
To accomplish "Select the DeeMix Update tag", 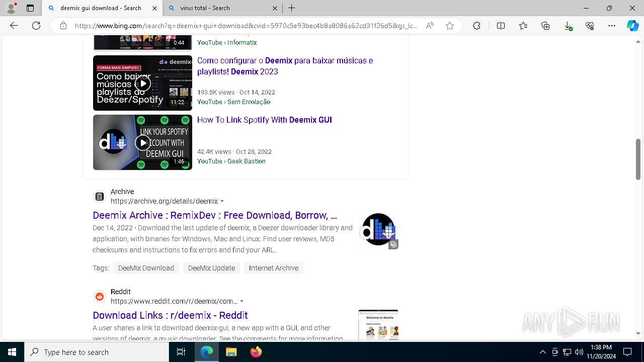I will pos(211,268).
